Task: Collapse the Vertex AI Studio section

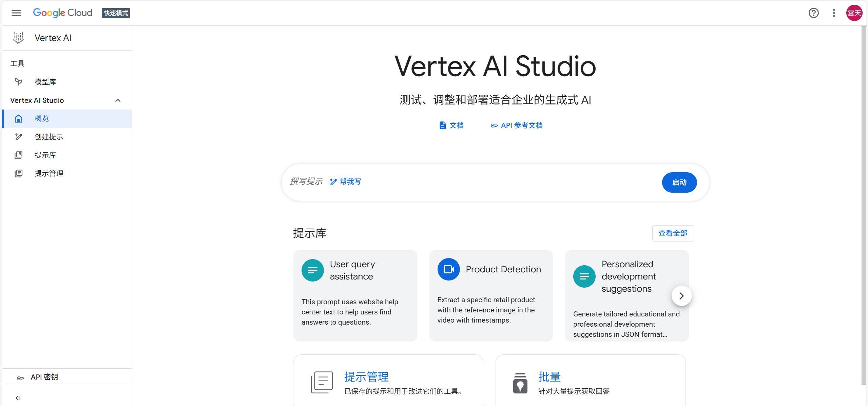Action: (x=118, y=100)
